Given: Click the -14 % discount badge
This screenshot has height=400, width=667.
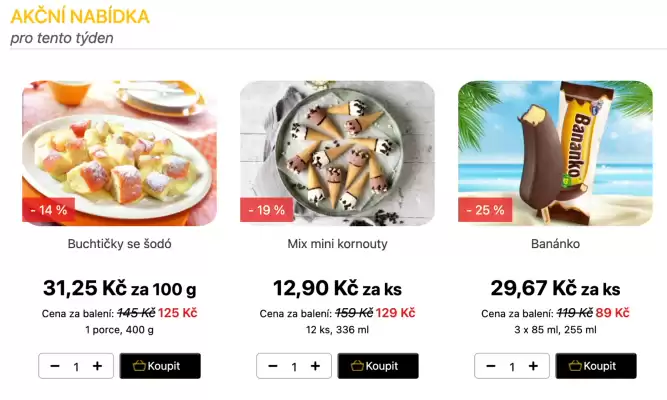Looking at the screenshot, I should point(49,210).
